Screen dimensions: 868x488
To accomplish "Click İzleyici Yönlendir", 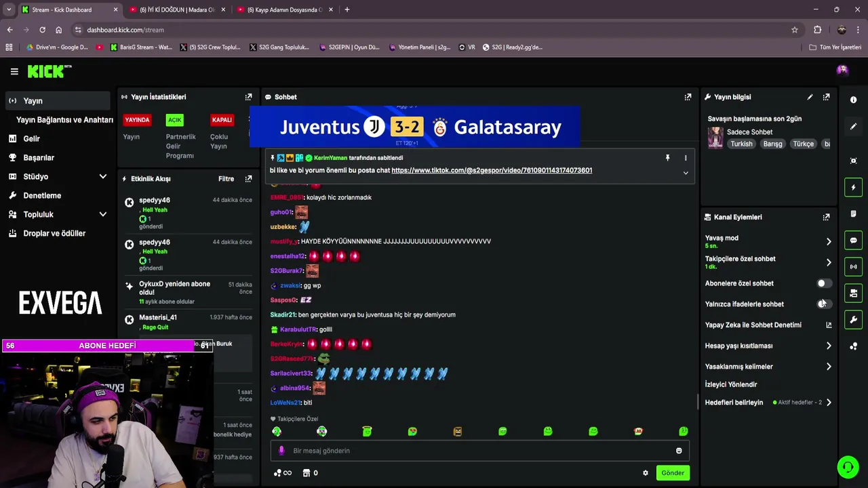I will point(731,385).
